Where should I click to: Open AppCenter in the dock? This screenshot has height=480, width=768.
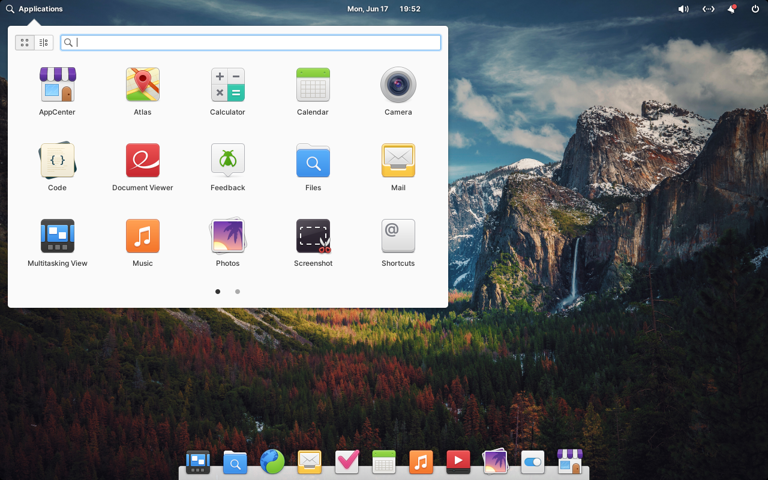point(570,462)
